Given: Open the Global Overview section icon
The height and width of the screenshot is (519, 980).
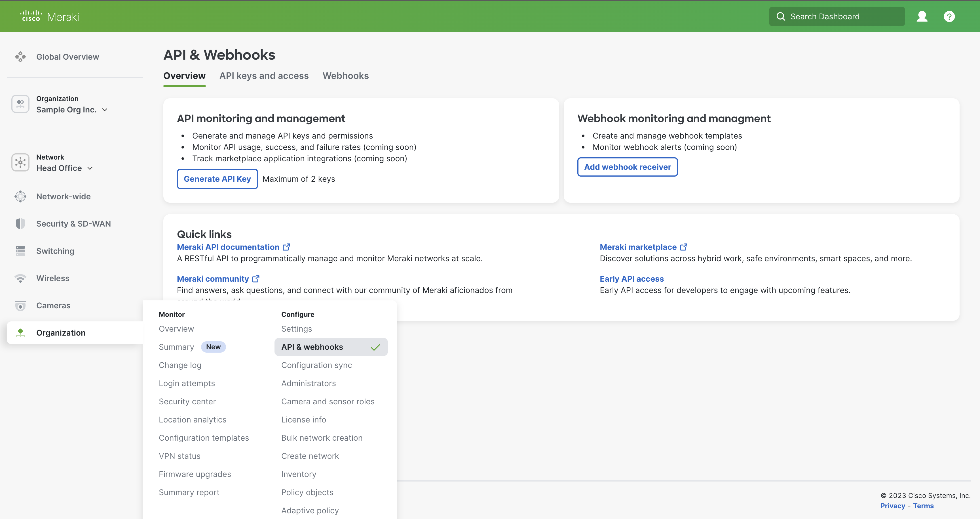Looking at the screenshot, I should pyautogui.click(x=20, y=56).
